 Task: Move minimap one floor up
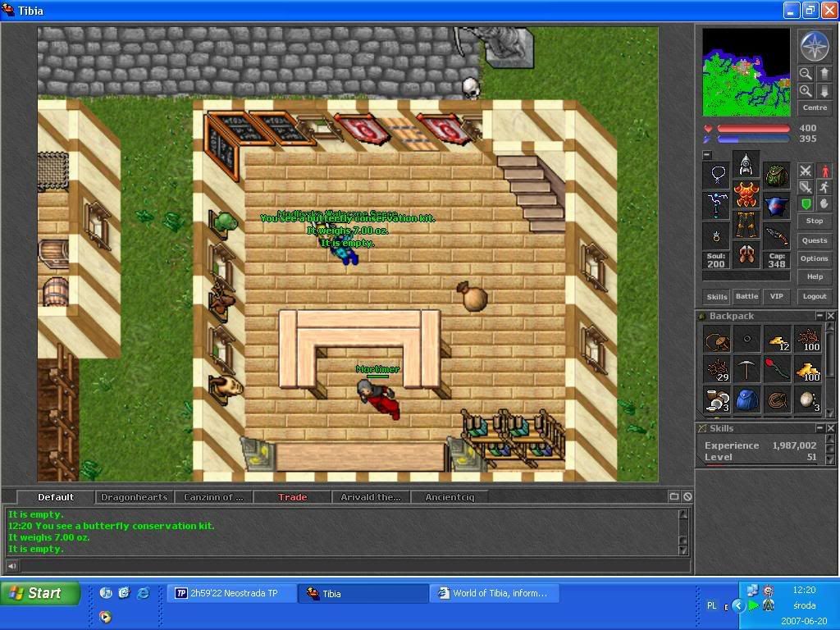click(824, 73)
